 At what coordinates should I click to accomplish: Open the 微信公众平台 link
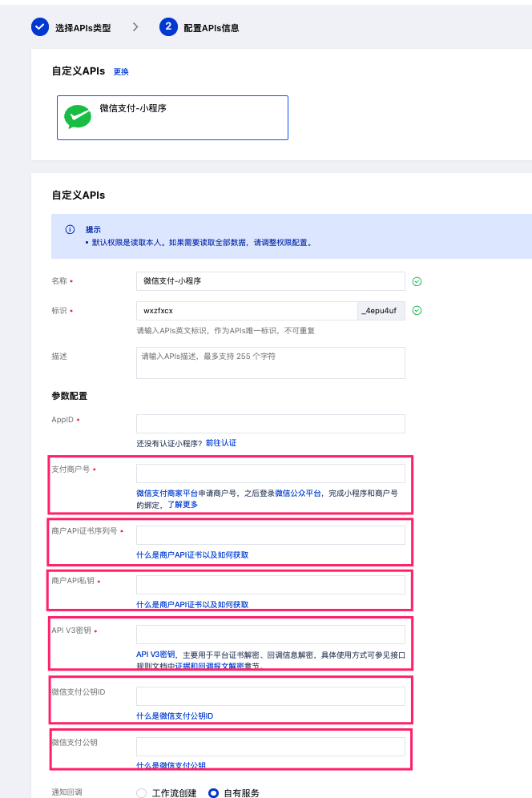point(298,494)
